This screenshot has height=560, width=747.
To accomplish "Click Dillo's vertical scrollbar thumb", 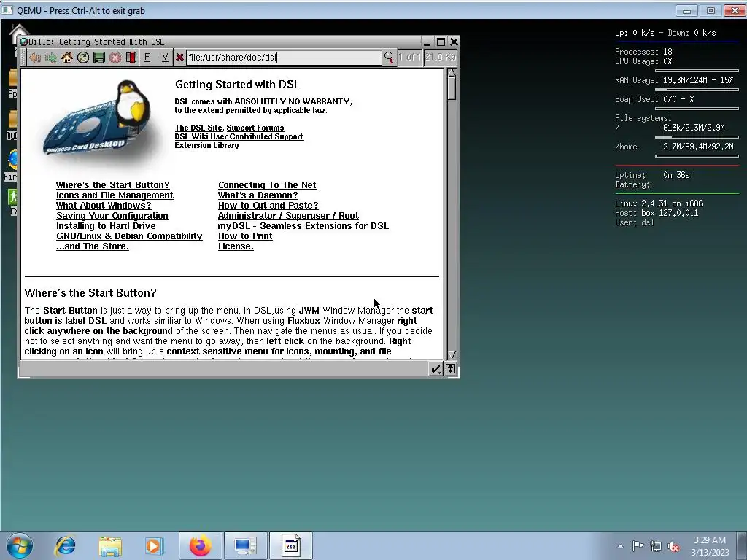I will click(452, 88).
